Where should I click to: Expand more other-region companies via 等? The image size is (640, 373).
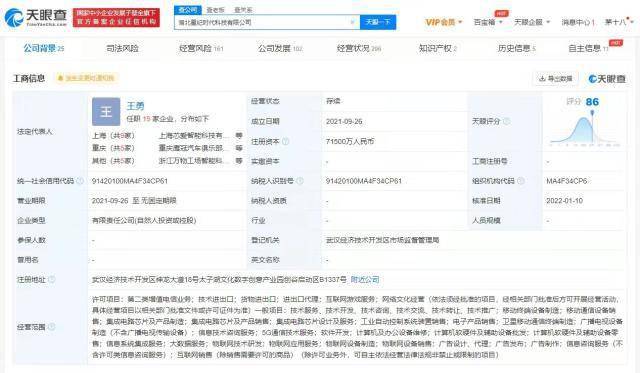coord(239,161)
